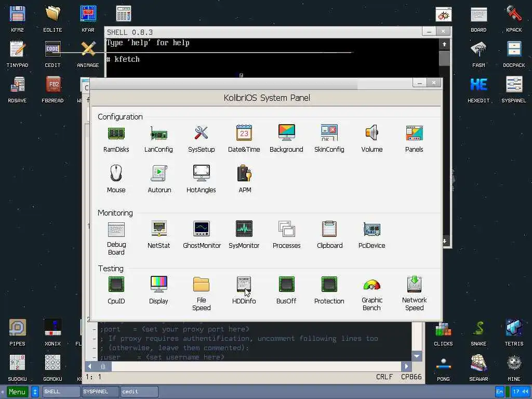Open RamDisks in System Panel
The height and width of the screenshot is (399, 532).
(116, 139)
